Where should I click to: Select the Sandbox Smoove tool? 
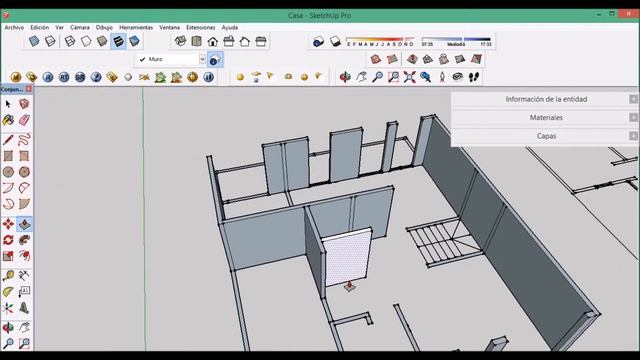coord(412,59)
